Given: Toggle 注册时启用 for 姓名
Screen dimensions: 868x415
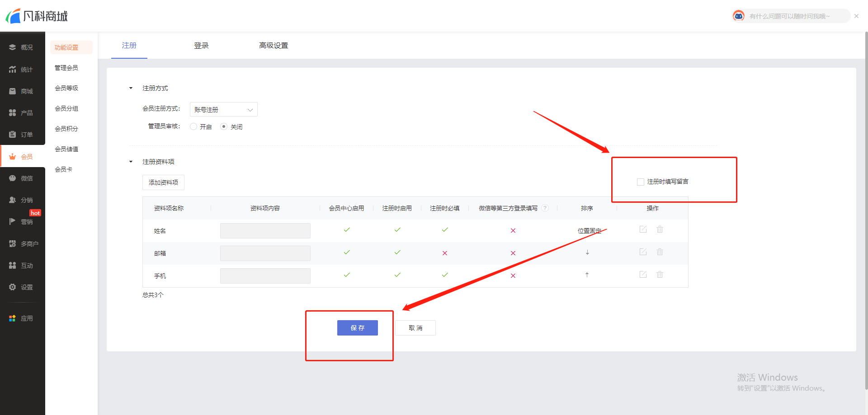Looking at the screenshot, I should pyautogui.click(x=397, y=230).
